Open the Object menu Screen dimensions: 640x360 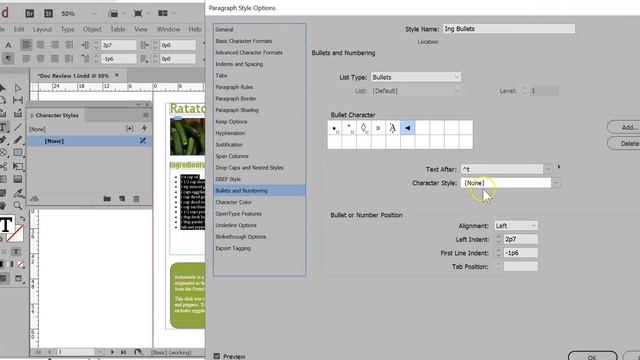pos(92,29)
